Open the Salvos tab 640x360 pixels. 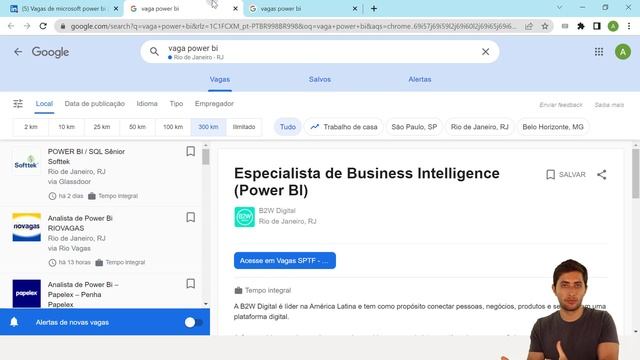(320, 80)
